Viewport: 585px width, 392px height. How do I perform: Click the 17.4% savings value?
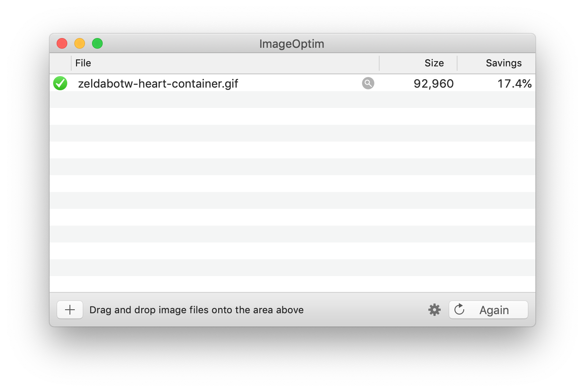pyautogui.click(x=514, y=83)
